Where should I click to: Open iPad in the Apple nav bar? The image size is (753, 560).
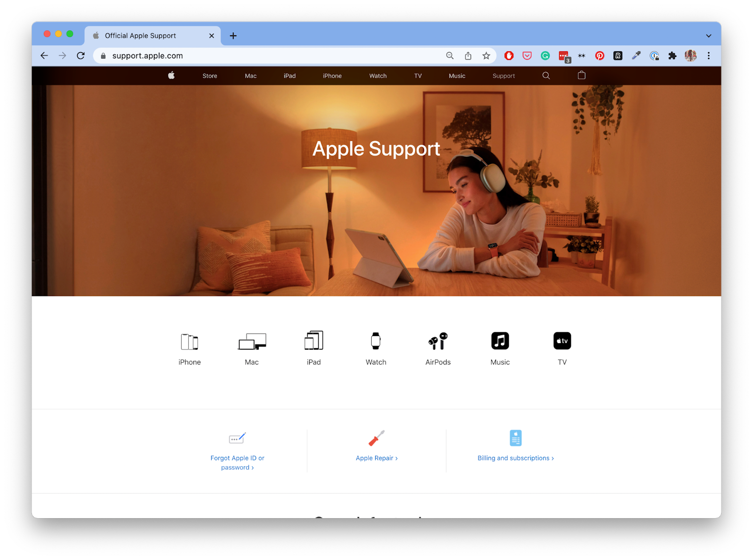coord(290,76)
